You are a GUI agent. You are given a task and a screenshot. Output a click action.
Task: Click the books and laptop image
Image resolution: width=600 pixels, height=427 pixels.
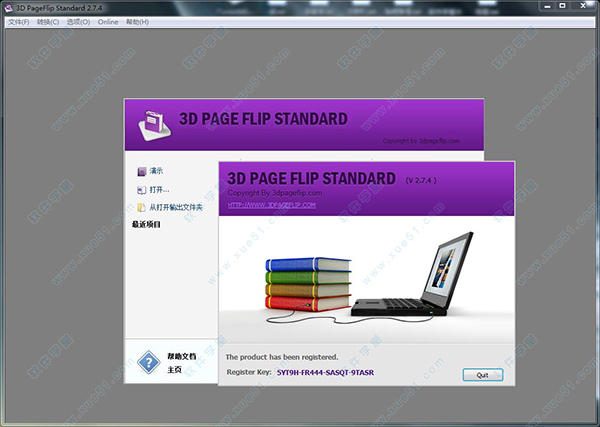tap(369, 279)
